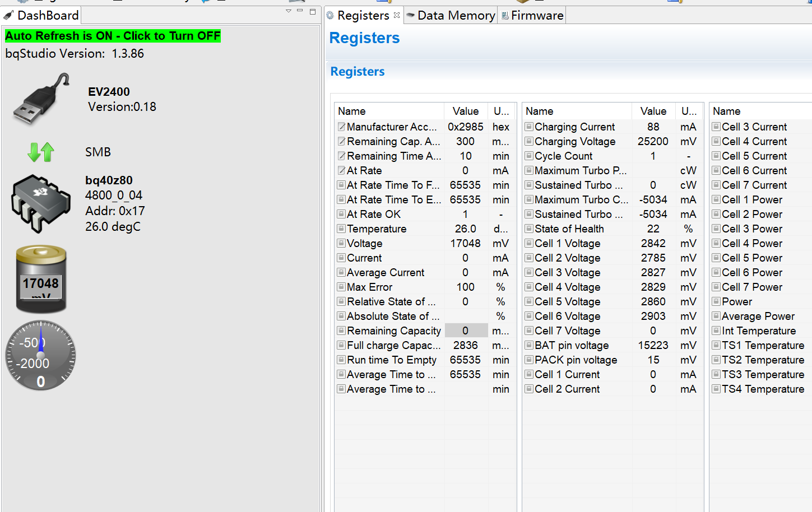This screenshot has width=812, height=512.
Task: Minimize the DashBoard panel
Action: pos(300,11)
